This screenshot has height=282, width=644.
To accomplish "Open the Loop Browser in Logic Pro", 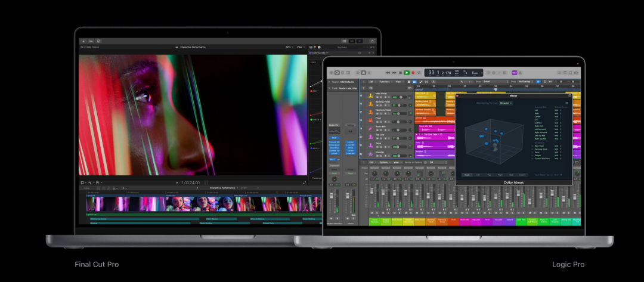I will (571, 73).
